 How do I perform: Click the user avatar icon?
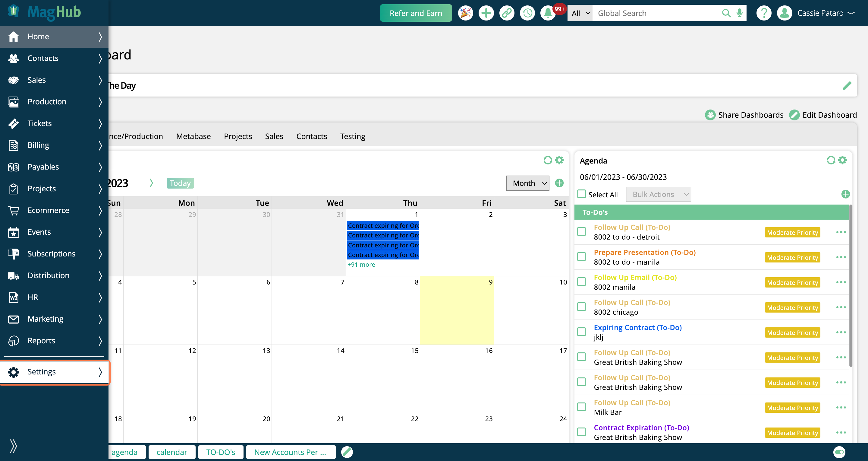(785, 13)
